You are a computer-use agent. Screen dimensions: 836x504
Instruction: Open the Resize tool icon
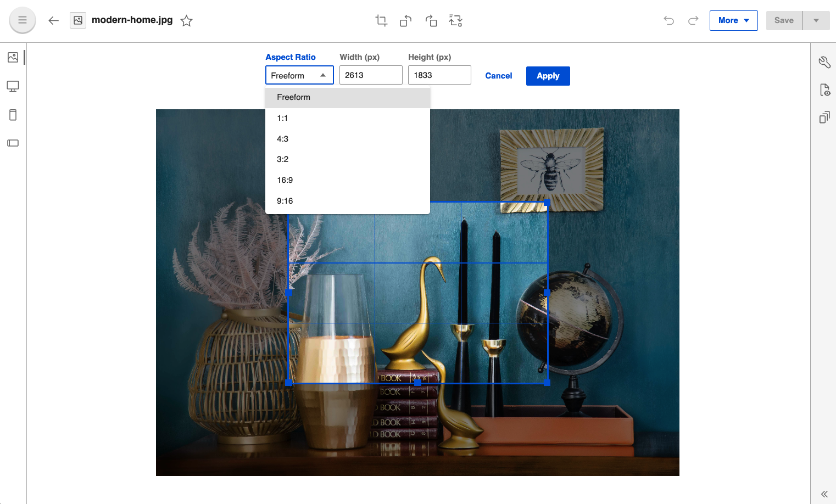click(x=456, y=20)
